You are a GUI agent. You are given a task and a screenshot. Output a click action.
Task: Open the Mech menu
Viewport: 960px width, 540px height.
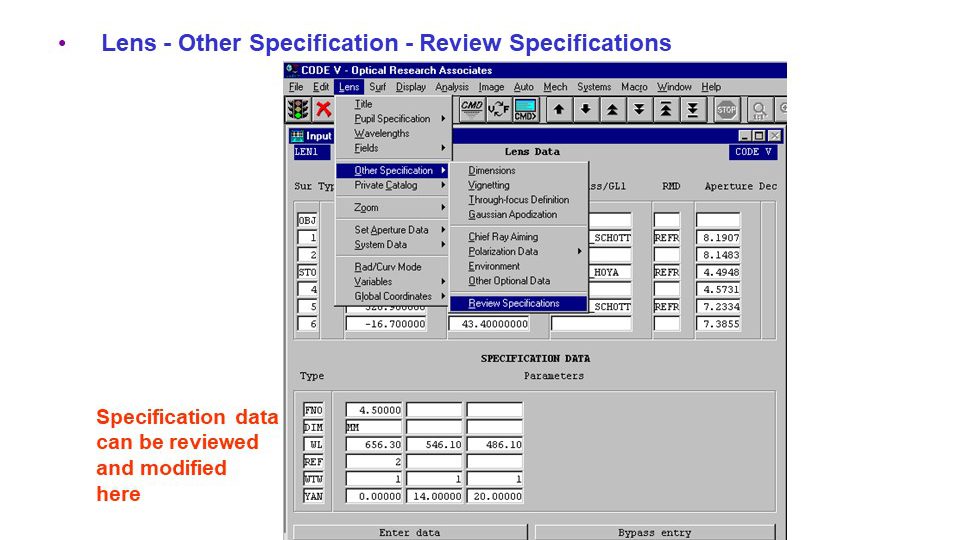point(555,87)
